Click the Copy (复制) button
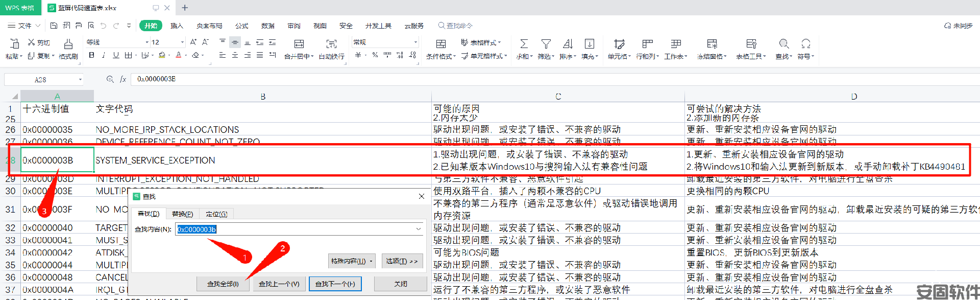This screenshot has width=980, height=300. pos(39,56)
